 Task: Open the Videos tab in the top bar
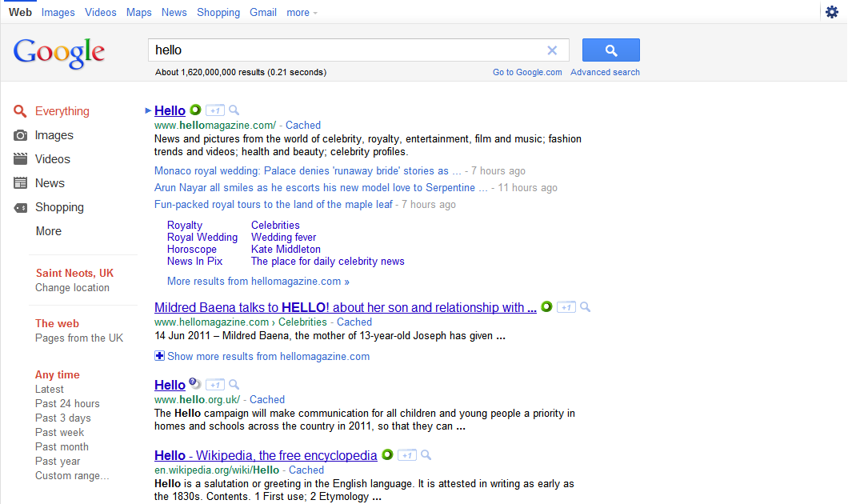point(101,13)
